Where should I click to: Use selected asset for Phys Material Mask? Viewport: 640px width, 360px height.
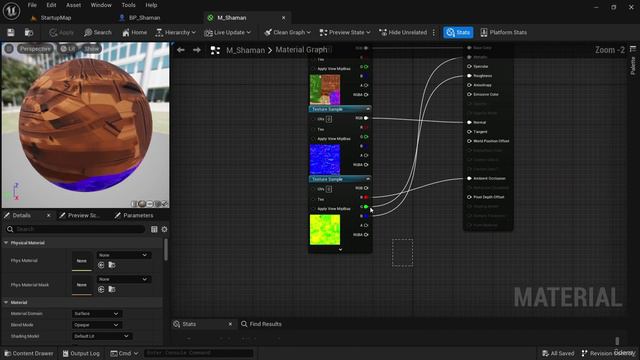101,289
